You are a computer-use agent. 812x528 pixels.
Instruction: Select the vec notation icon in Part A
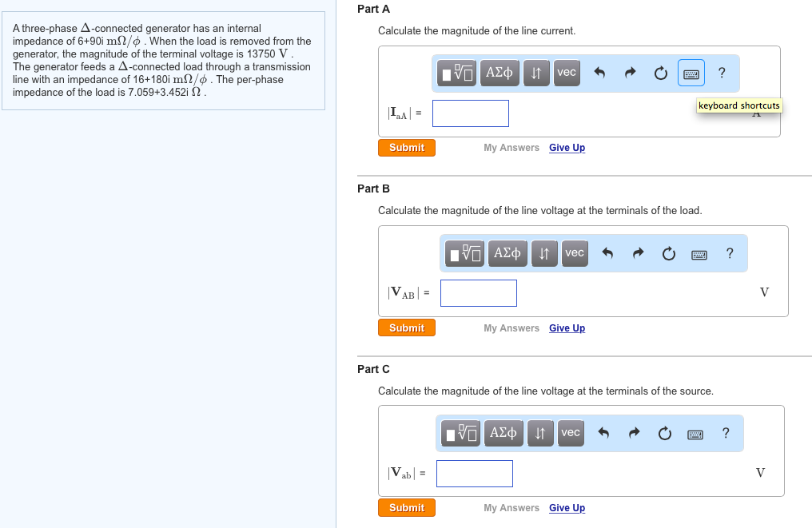point(567,72)
